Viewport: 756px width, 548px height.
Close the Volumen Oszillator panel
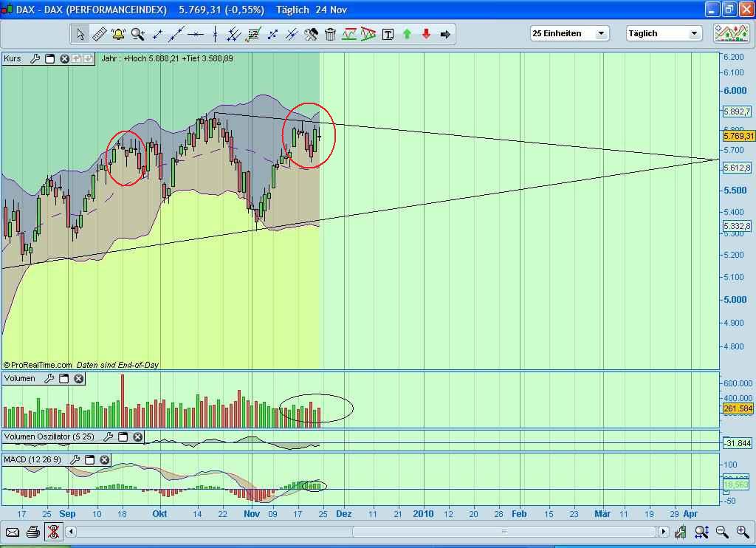click(138, 436)
